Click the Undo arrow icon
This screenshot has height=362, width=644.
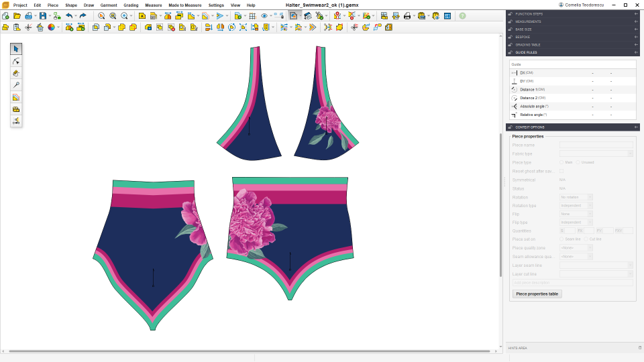[x=68, y=15]
